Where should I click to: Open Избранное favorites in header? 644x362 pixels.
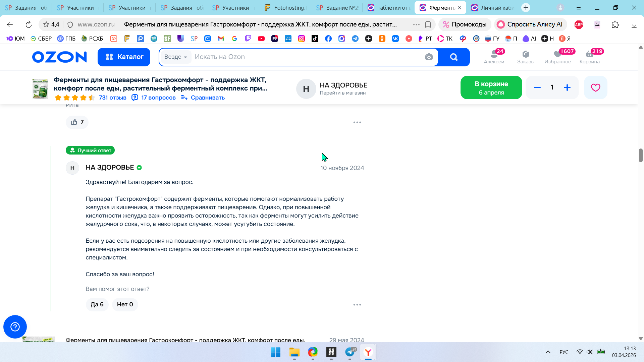point(557,57)
